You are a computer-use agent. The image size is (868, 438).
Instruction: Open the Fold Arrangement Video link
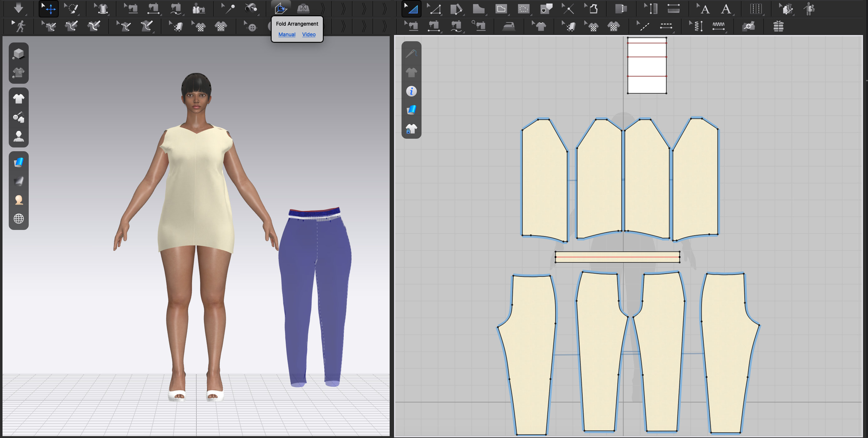pyautogui.click(x=309, y=34)
